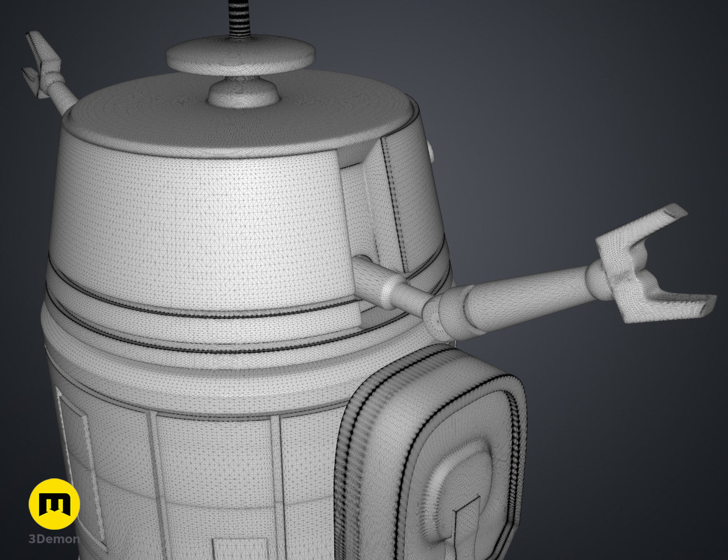Click the threaded rod above the disc
Viewport: 728px width, 560px height.
click(237, 18)
